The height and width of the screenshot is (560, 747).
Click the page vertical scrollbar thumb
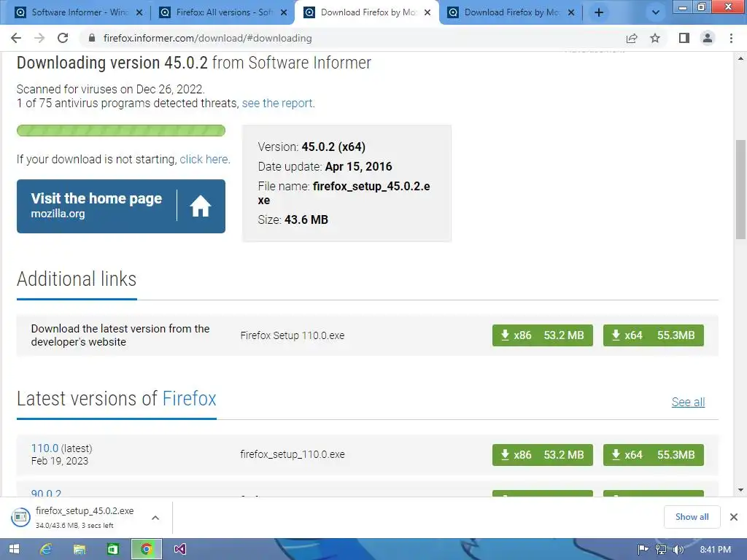pos(740,190)
